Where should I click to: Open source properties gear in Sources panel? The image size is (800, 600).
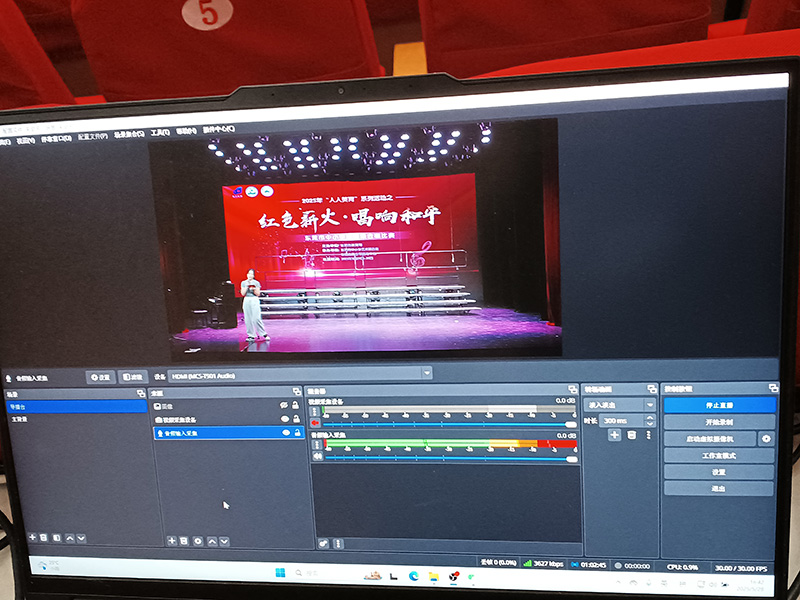point(198,541)
